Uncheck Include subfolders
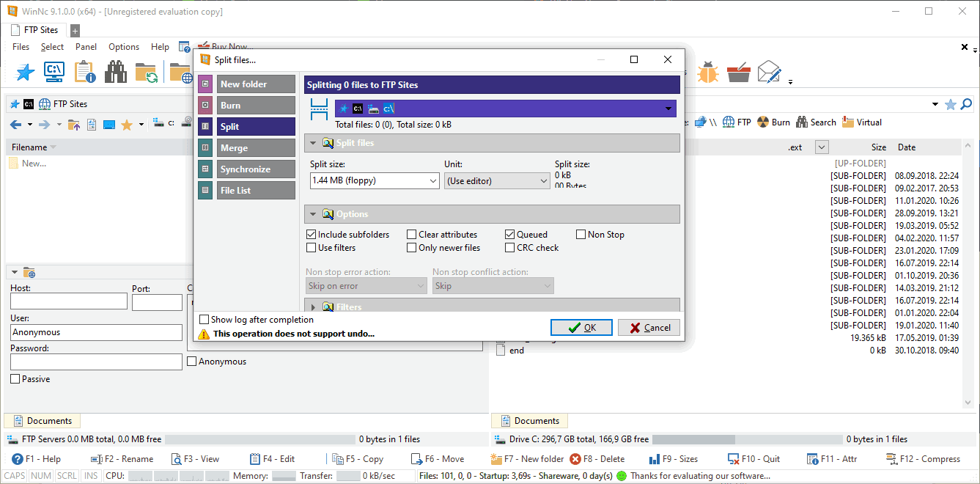The height and width of the screenshot is (484, 980). 312,235
